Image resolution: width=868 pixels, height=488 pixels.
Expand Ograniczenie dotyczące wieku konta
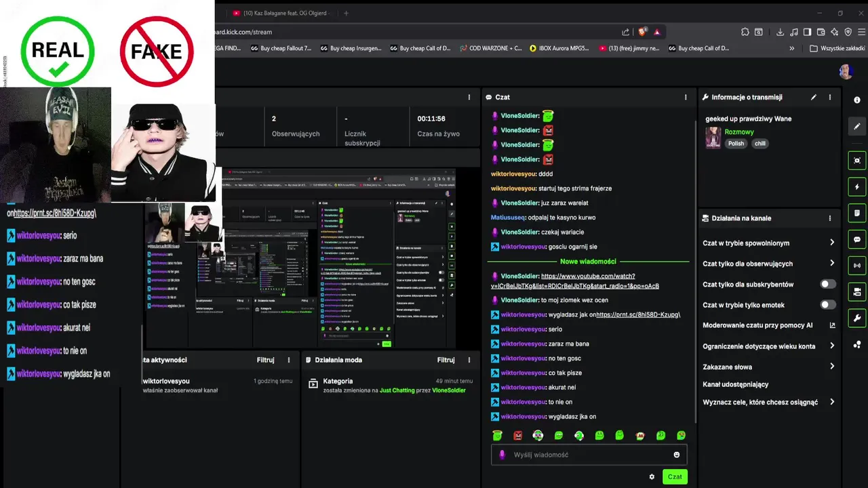click(x=768, y=346)
